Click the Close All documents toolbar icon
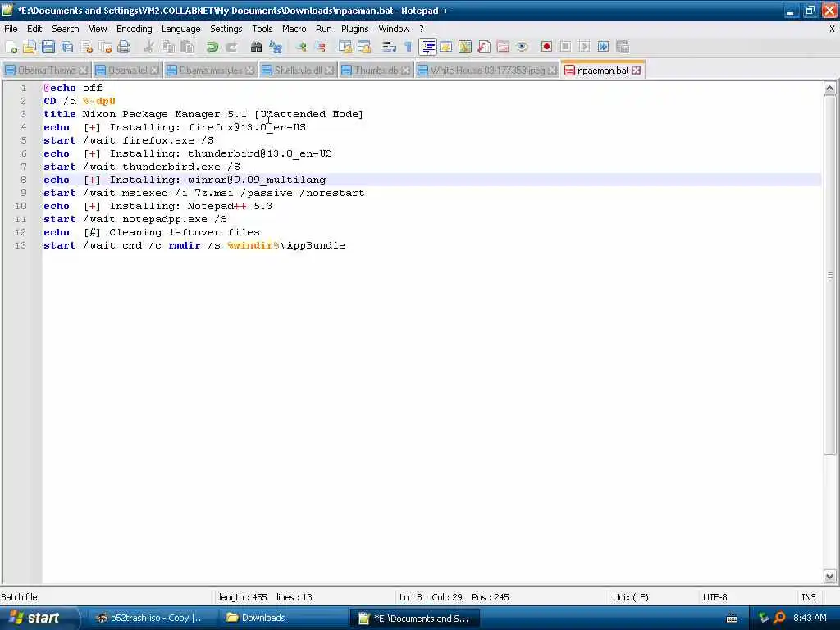The width and height of the screenshot is (840, 630). point(105,47)
